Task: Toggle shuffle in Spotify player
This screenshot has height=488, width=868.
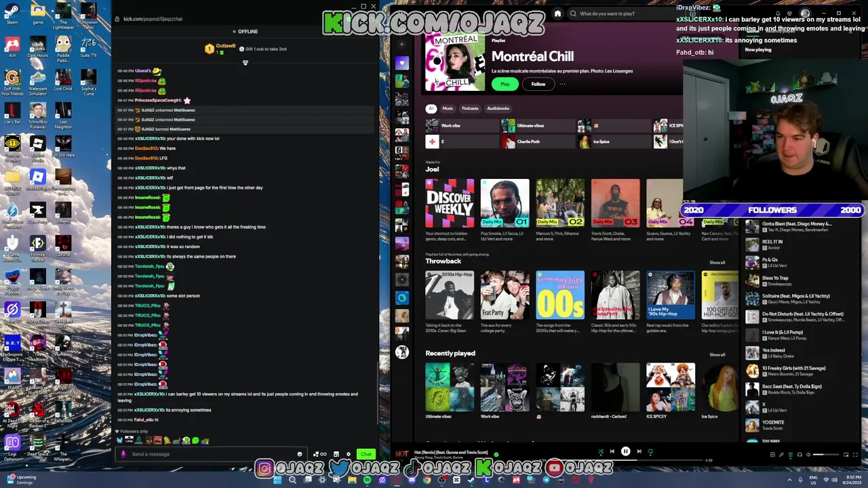Action: click(601, 451)
